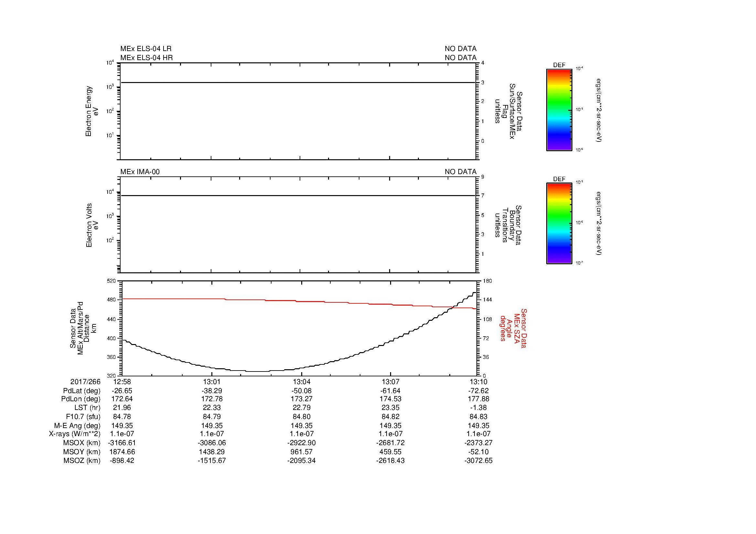Click the 'F10.7 (sfu)' row label
756x534 pixels.
(83, 417)
